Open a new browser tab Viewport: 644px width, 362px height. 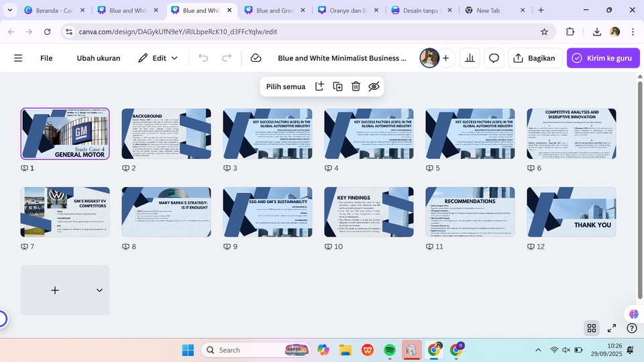pyautogui.click(x=541, y=10)
